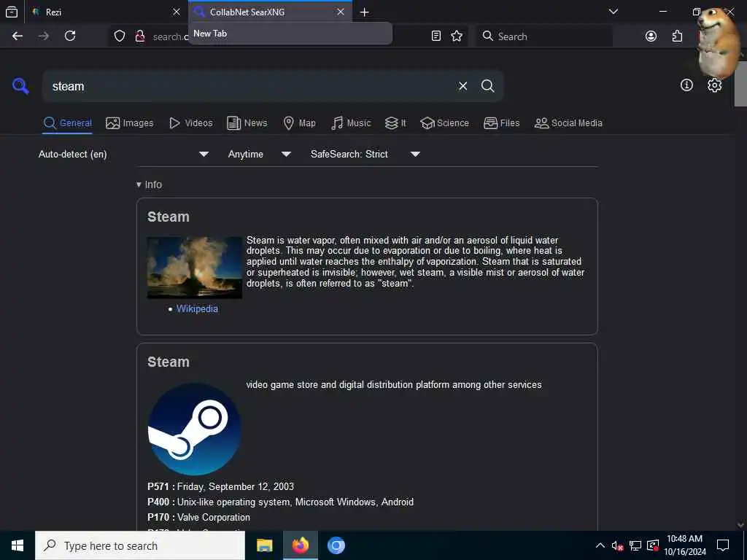Click the geyser steam thumbnail image
747x560 pixels.
point(194,268)
